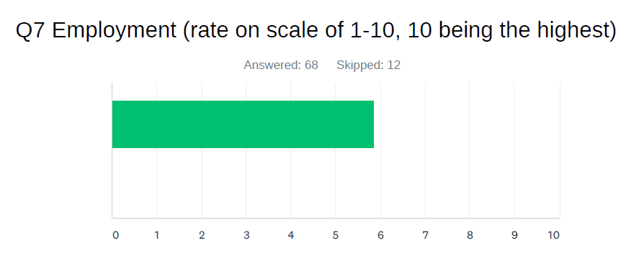This screenshot has width=644, height=261.
Task: Click the empty chart area below the bar
Action: tap(336, 183)
